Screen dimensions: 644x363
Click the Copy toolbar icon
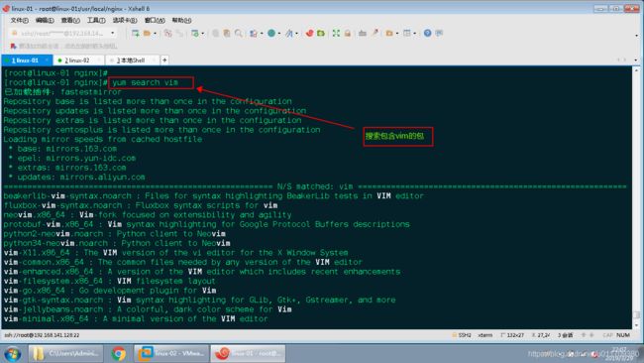(x=216, y=34)
